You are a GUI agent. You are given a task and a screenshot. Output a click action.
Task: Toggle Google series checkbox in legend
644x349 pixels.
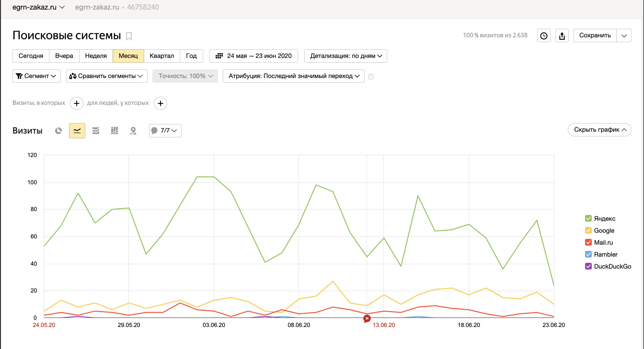588,230
